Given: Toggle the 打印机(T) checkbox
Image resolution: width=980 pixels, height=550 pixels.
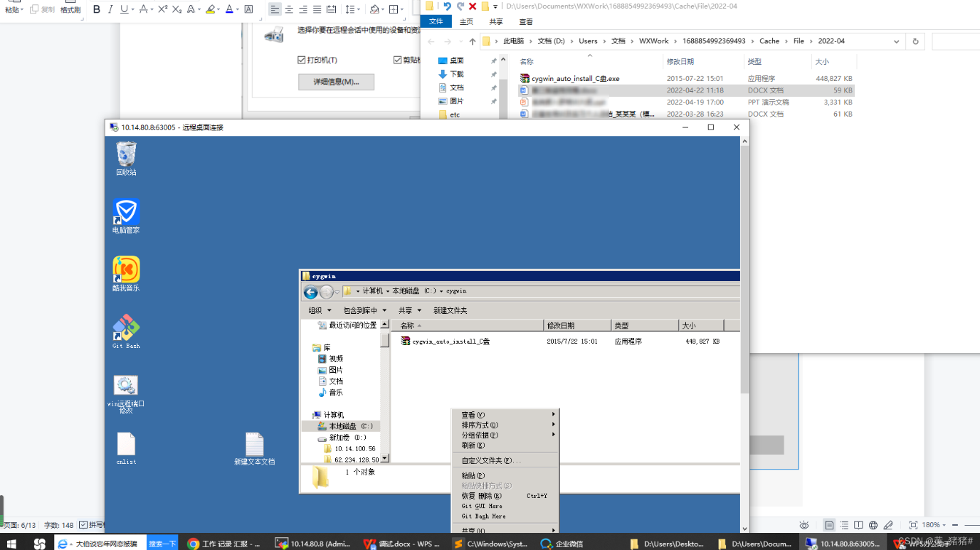Looking at the screenshot, I should coord(301,60).
